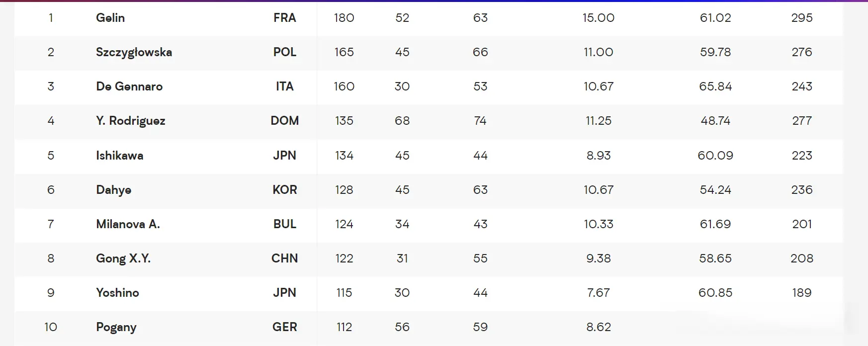Click GER team code for Pogany
Image resolution: width=868 pixels, height=346 pixels.
(285, 327)
